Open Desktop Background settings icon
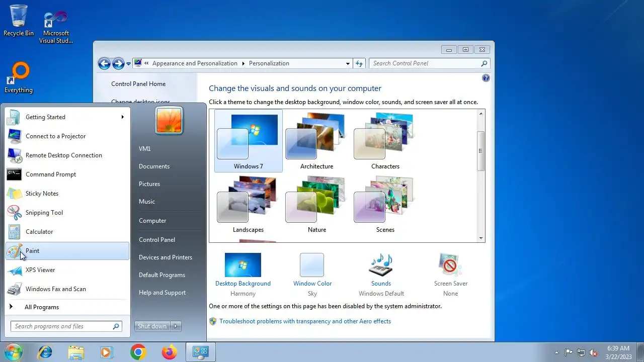The height and width of the screenshot is (362, 644). tap(243, 265)
